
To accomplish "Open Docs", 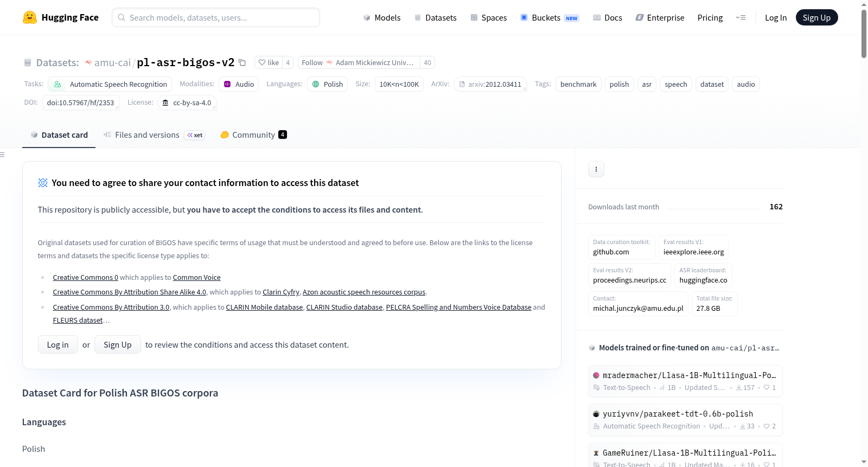I will click(x=607, y=17).
